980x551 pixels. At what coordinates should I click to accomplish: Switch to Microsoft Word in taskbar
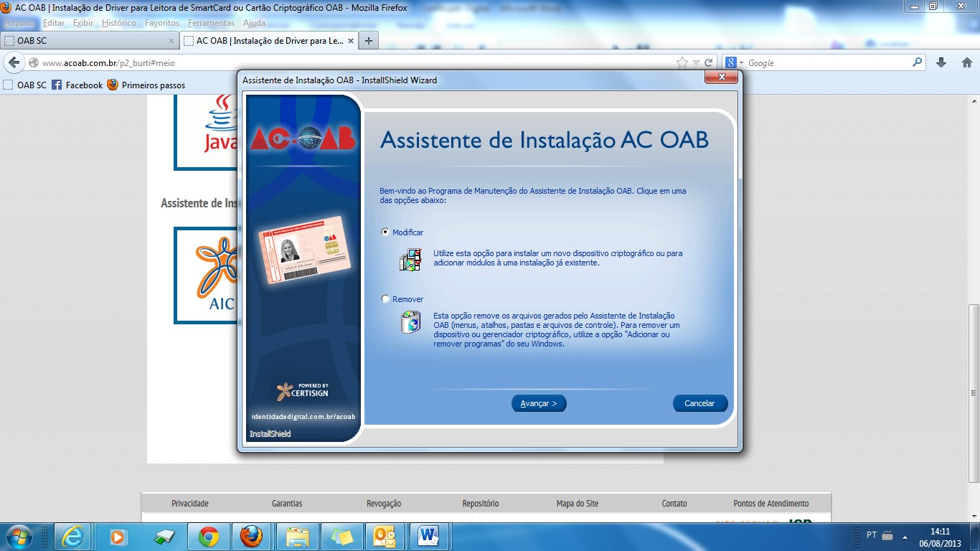(429, 536)
